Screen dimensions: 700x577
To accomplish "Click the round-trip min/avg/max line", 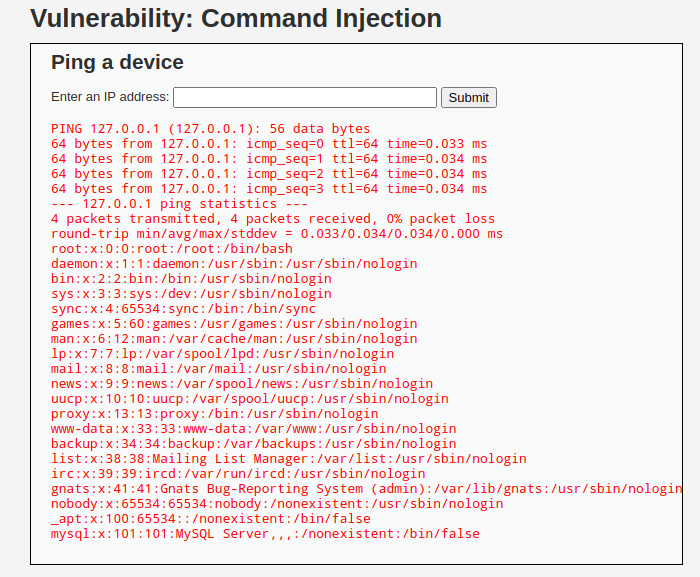I will [x=277, y=234].
